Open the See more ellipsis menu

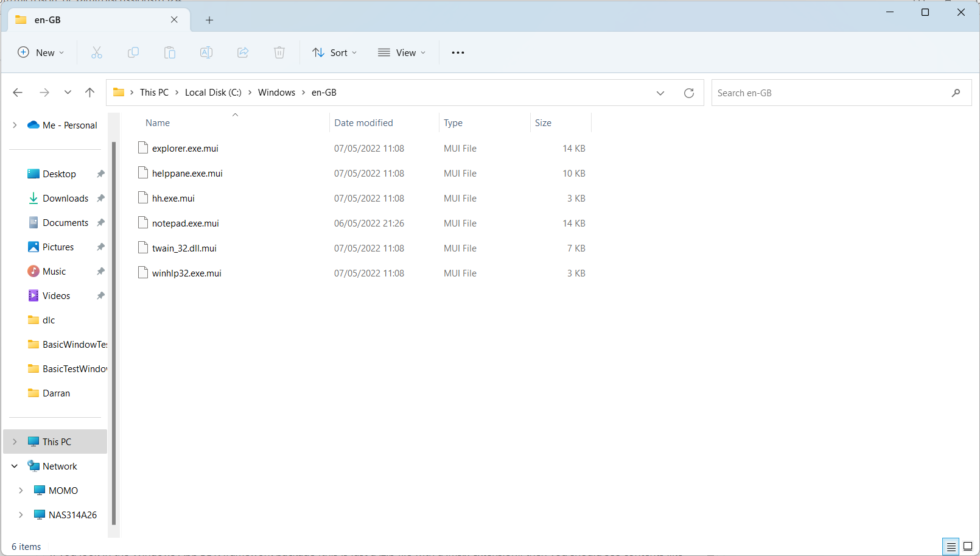[458, 52]
